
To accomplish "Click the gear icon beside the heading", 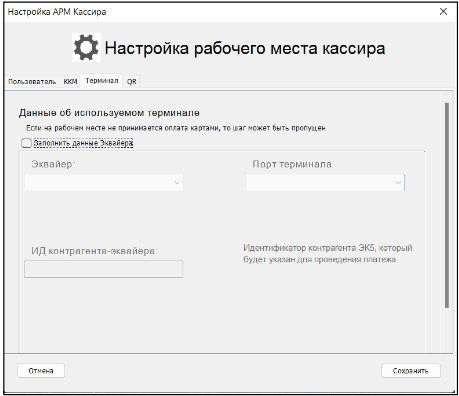I will (x=86, y=48).
